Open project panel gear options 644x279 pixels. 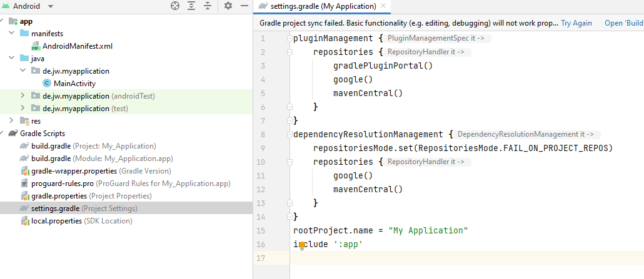(228, 6)
